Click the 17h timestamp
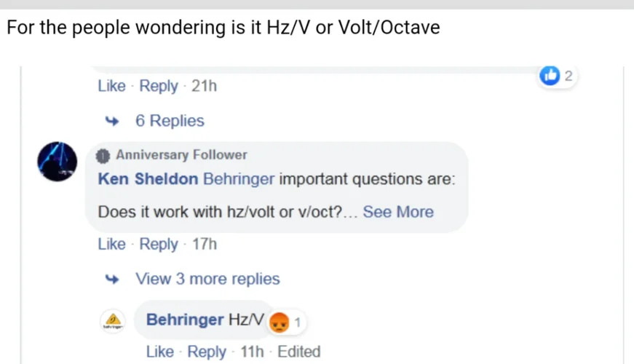This screenshot has height=364, width=634. click(205, 244)
